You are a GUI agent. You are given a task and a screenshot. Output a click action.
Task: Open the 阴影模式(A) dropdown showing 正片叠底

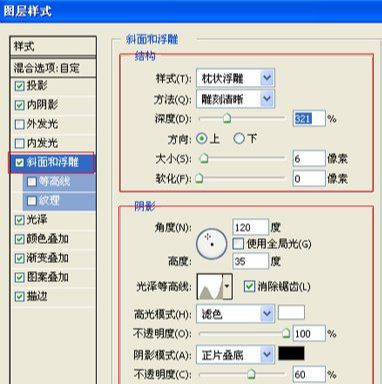point(235,355)
